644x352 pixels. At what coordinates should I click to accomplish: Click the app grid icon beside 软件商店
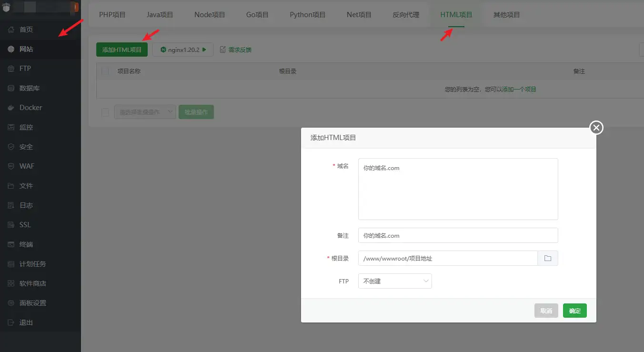click(11, 283)
